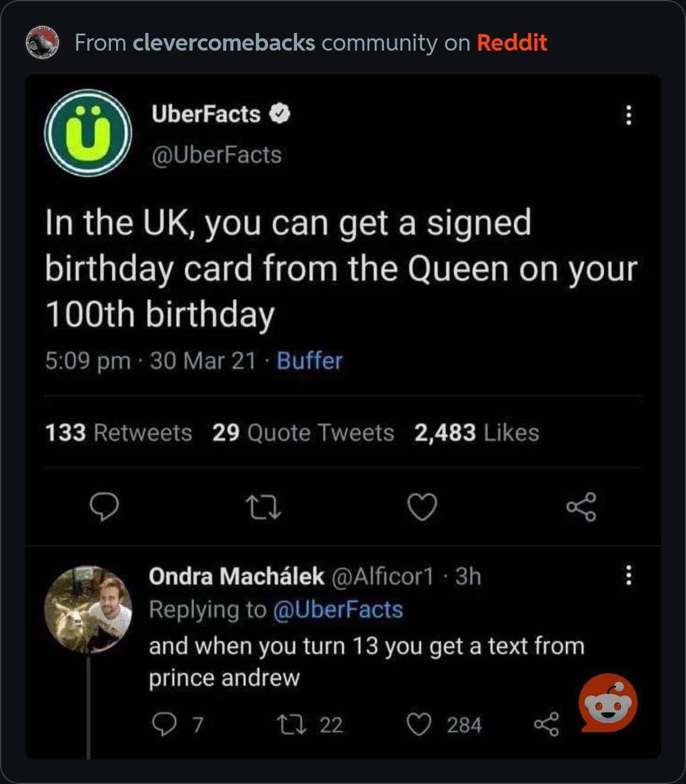Retweet the UberFacts tweet
The width and height of the screenshot is (686, 784).
click(263, 507)
